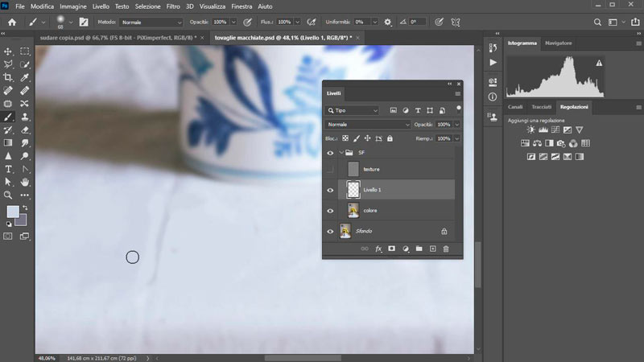Select the Zoom tool
The image size is (644, 362).
click(x=8, y=195)
